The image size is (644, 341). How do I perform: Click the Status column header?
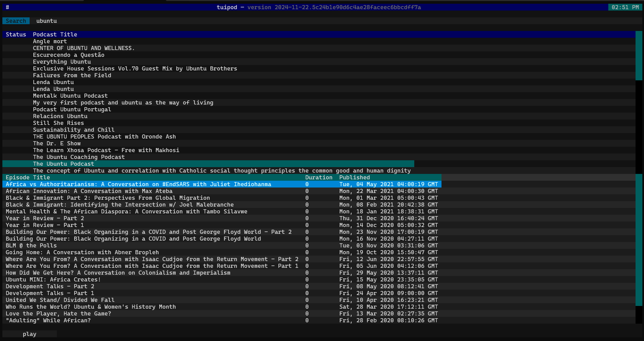tap(16, 34)
